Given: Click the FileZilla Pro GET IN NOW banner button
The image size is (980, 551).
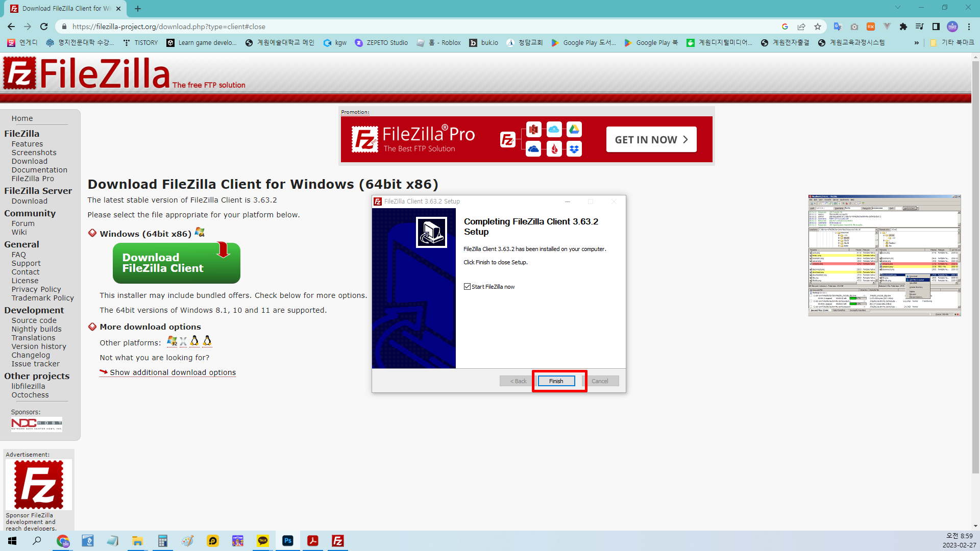Looking at the screenshot, I should click(651, 140).
